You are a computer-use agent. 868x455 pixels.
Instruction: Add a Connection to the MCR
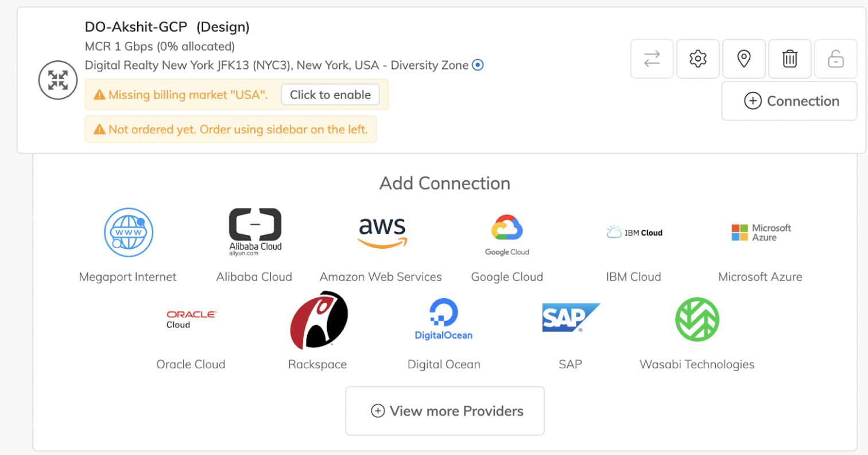[792, 101]
